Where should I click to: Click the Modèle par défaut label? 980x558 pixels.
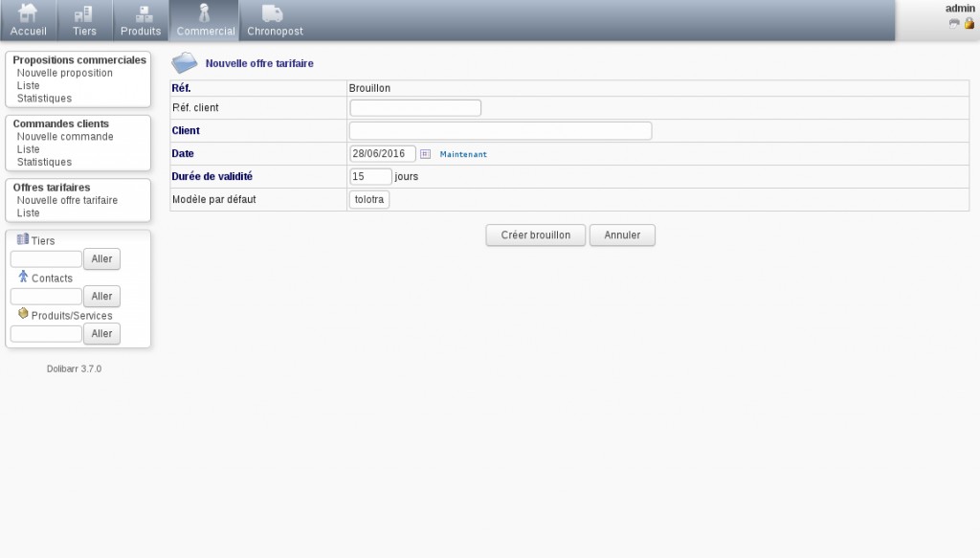(x=213, y=199)
